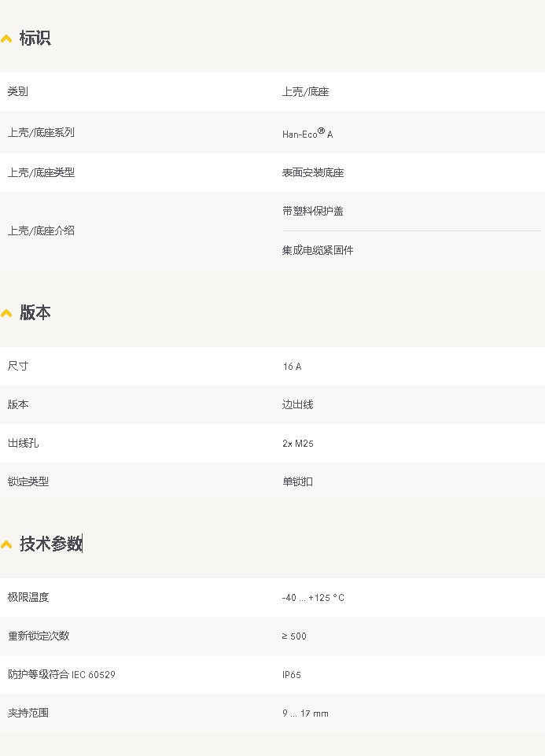Select the 单锁扣 locking type value
This screenshot has width=545, height=756.
[297, 481]
